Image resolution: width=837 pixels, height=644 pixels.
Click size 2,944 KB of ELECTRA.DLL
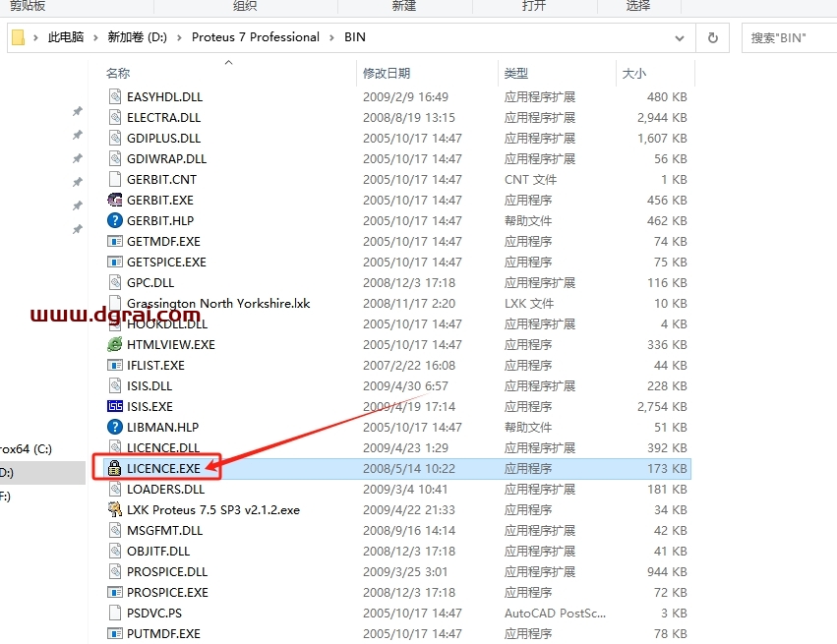point(662,117)
